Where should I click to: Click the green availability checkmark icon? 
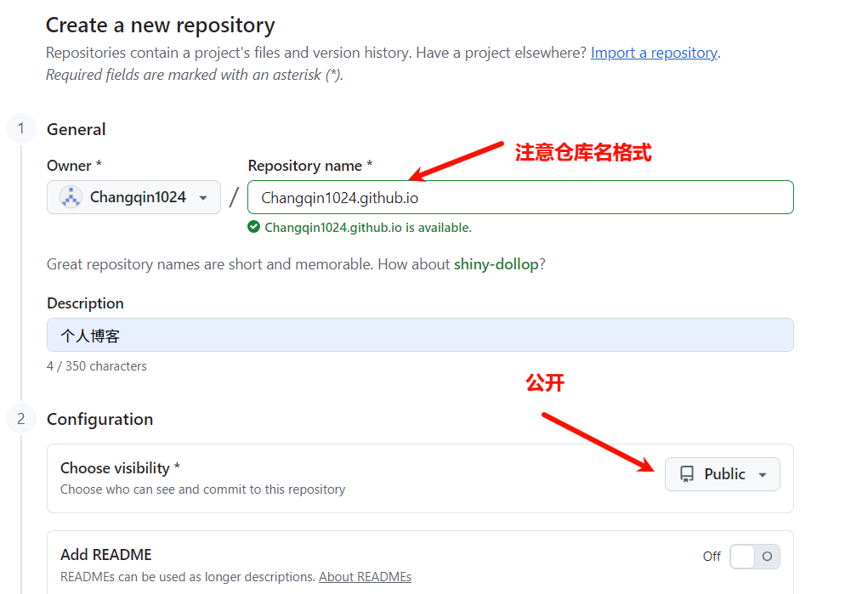[x=254, y=227]
